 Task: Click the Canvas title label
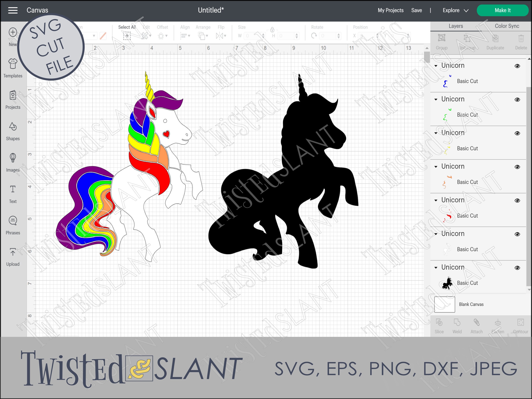pos(37,10)
